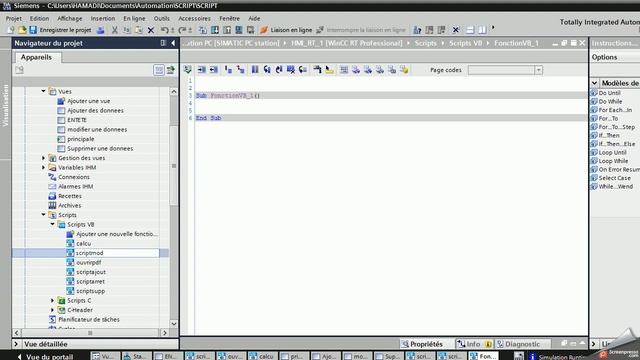Image resolution: width=640 pixels, height=360 pixels.
Task: Select Connexions in project tree
Action: [73, 177]
